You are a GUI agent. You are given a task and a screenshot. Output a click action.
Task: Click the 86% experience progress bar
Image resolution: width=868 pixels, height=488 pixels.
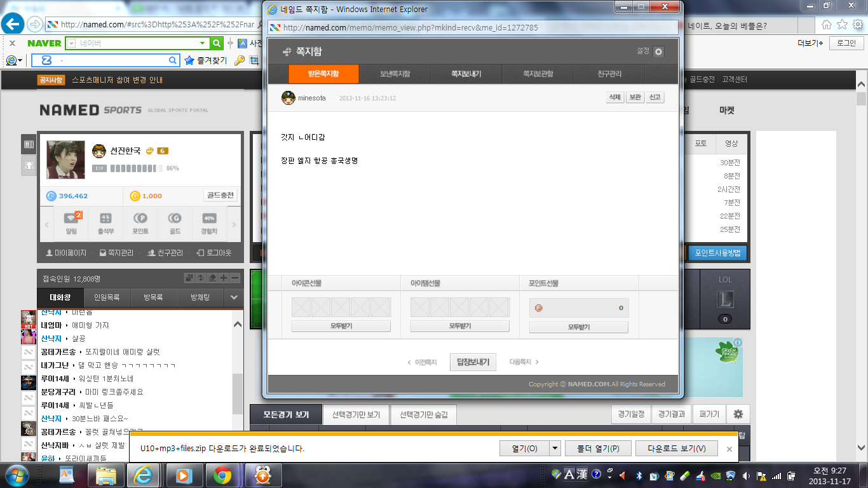point(134,168)
